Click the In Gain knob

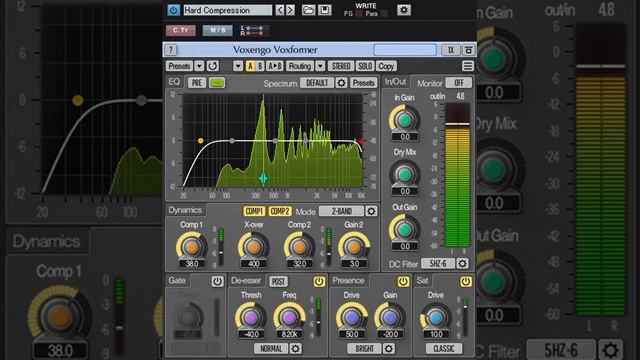[x=404, y=120]
